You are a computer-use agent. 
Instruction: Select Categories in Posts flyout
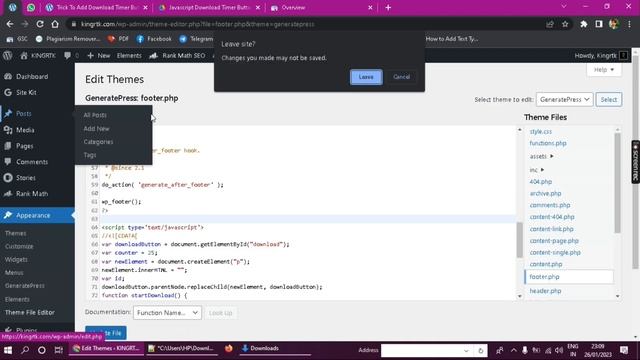click(x=98, y=142)
